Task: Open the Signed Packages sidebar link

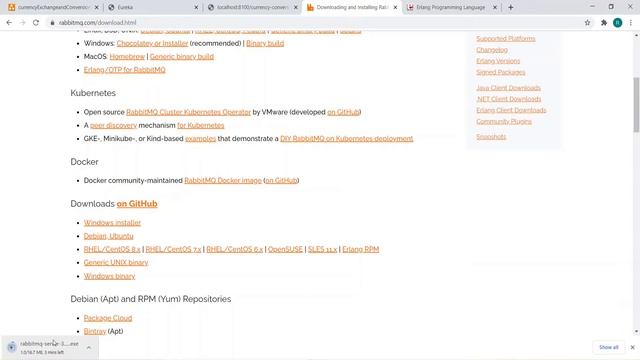Action: coord(500,72)
